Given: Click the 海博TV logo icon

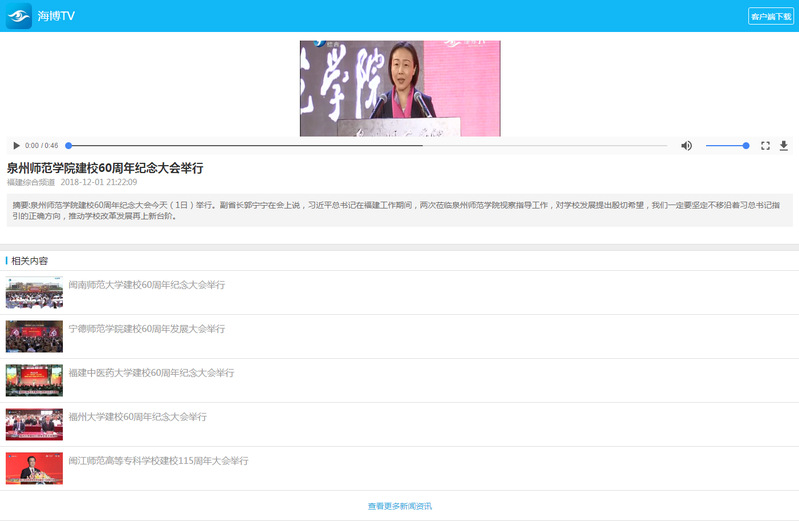Looking at the screenshot, I should click(x=19, y=16).
